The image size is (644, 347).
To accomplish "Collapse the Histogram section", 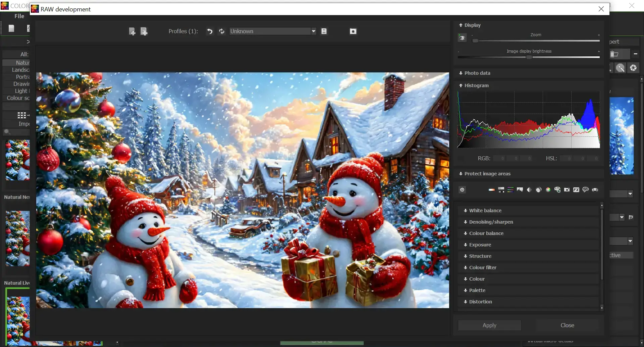I will [x=474, y=85].
